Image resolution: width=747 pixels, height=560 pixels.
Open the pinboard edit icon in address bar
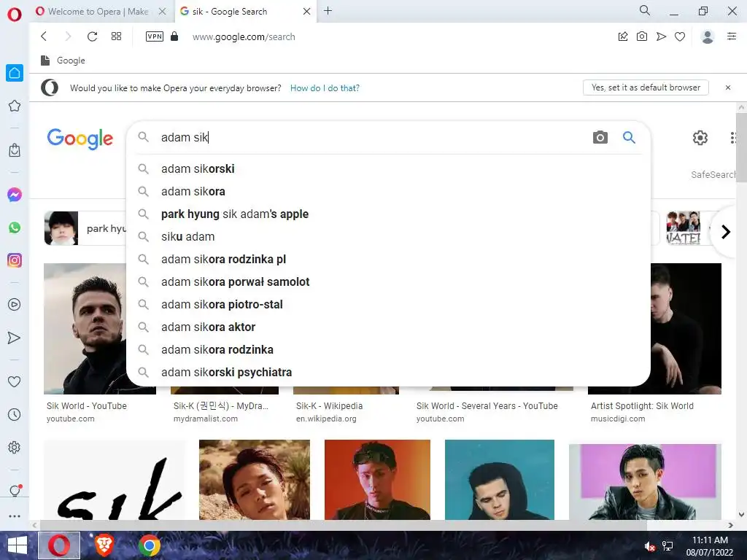click(623, 36)
